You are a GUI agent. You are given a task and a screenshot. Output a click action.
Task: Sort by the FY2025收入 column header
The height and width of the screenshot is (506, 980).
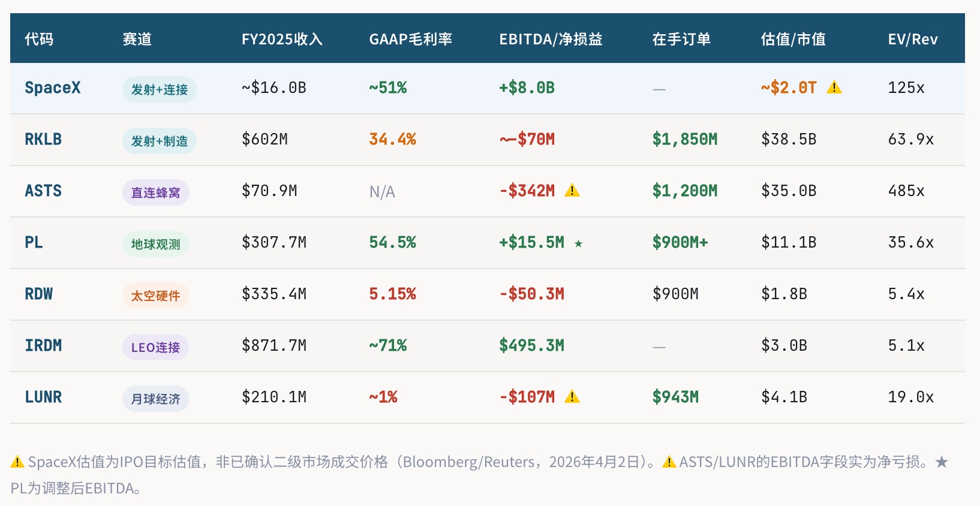[x=282, y=40]
